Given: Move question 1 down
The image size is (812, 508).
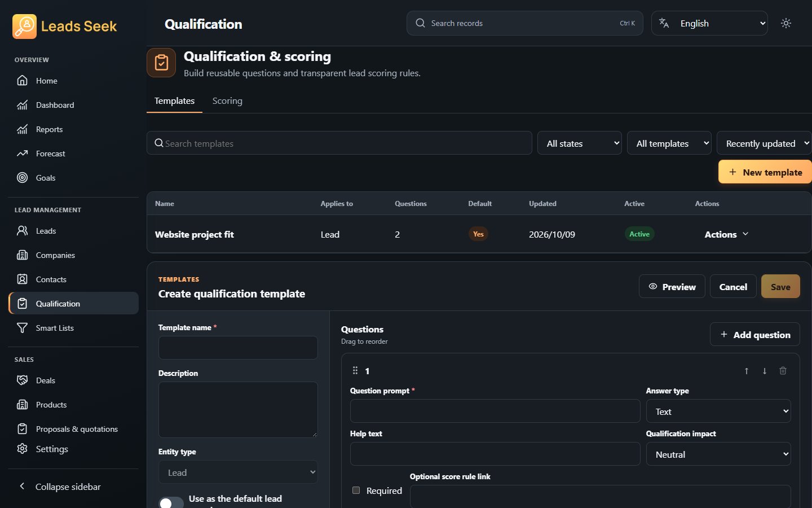Looking at the screenshot, I should pos(765,371).
